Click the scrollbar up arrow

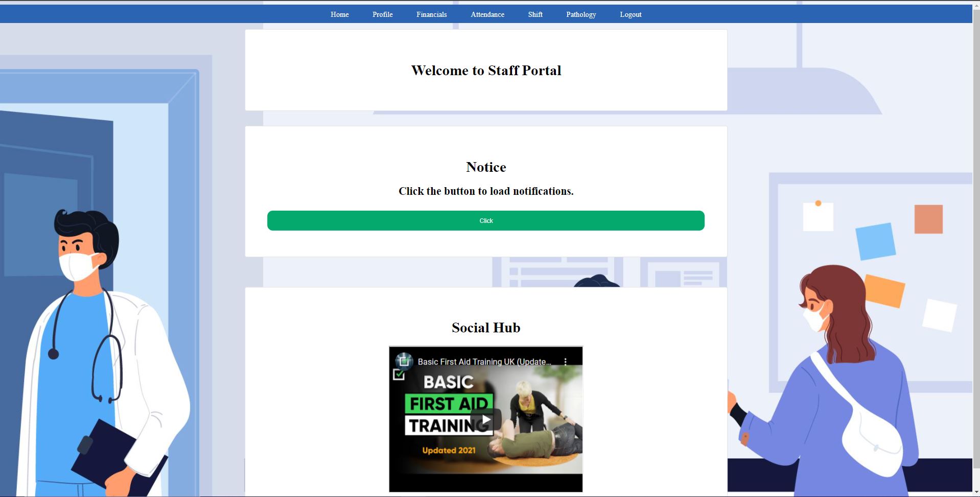click(976, 7)
